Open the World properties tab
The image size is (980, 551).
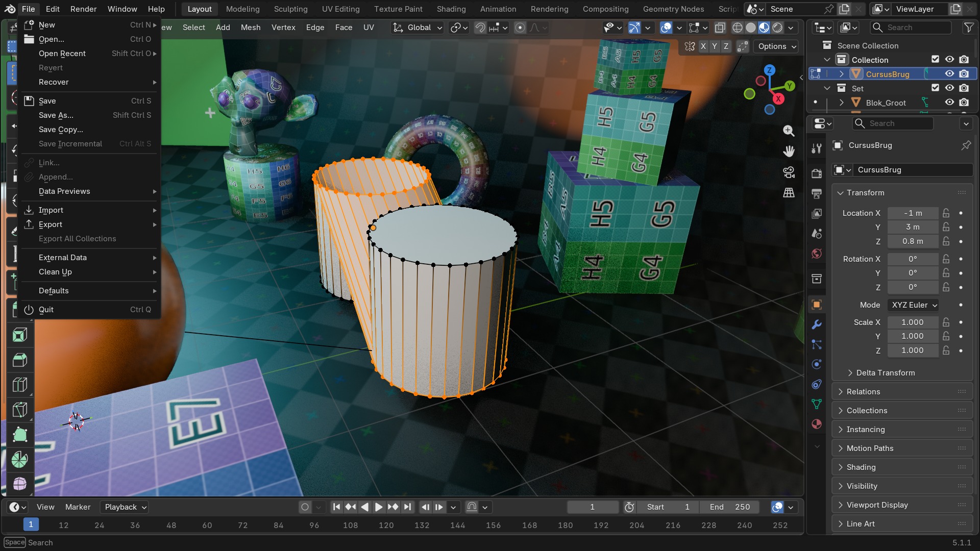817,254
